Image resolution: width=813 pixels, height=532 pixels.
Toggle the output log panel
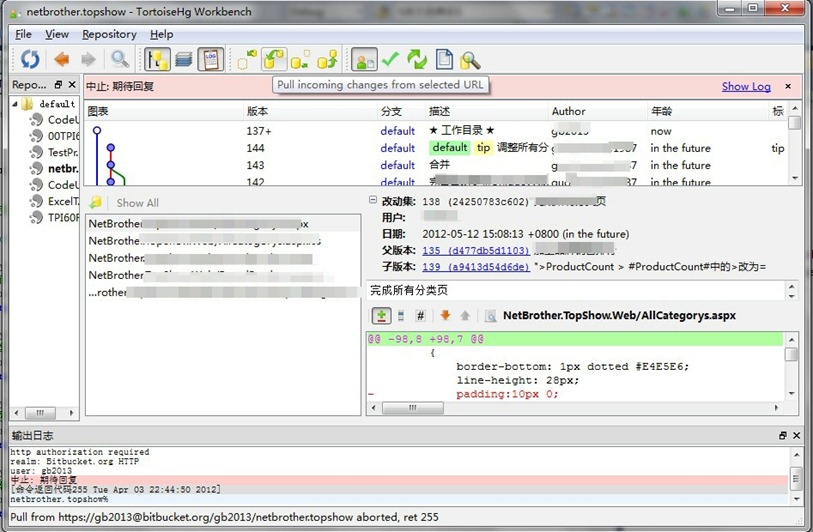coord(211,60)
